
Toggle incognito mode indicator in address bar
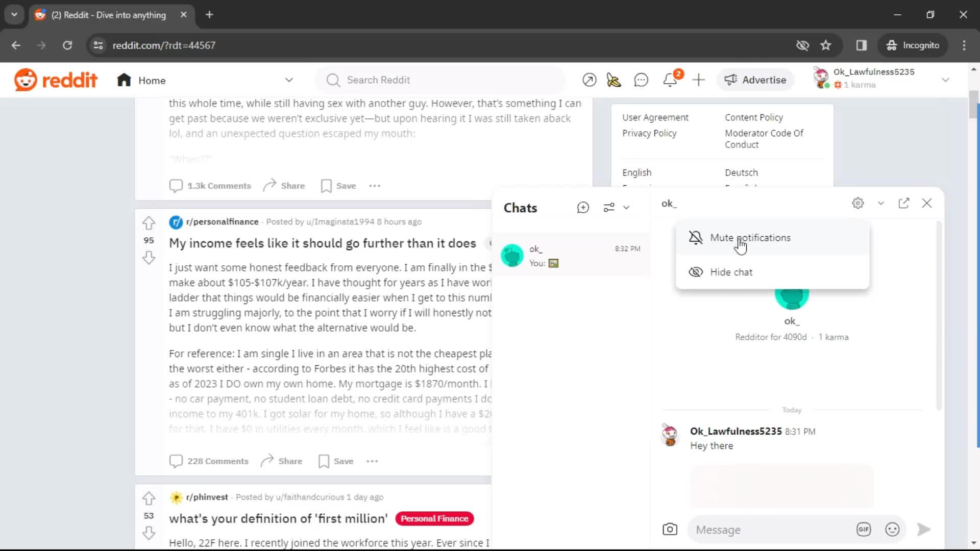(913, 45)
